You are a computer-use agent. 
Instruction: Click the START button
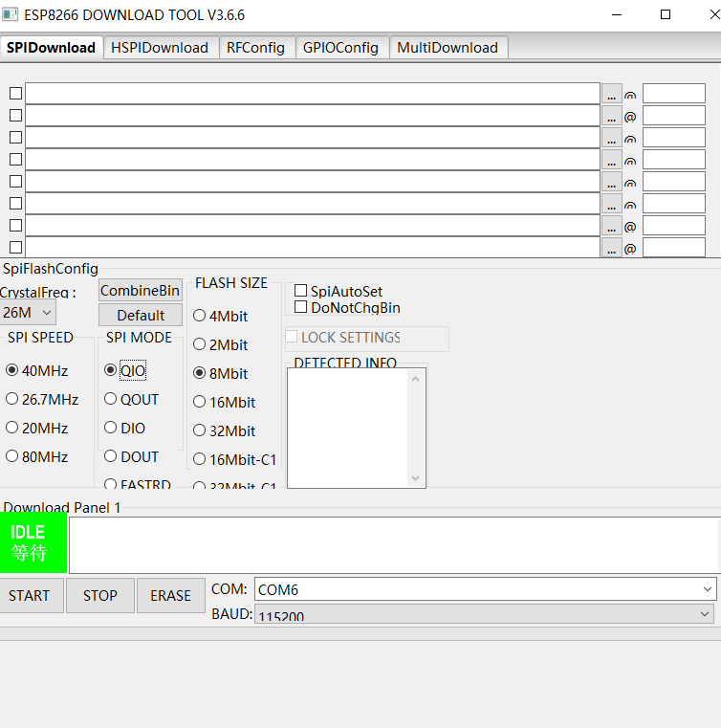(32, 595)
